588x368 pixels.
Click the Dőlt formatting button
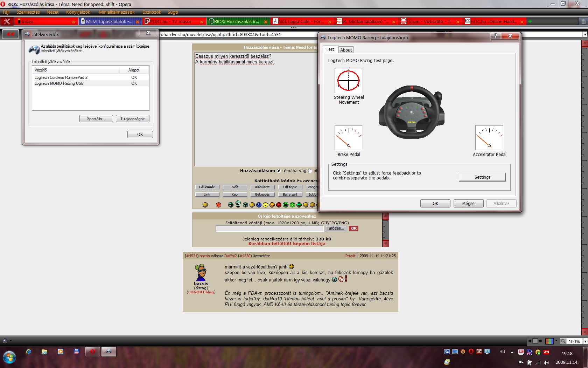pyautogui.click(x=235, y=187)
